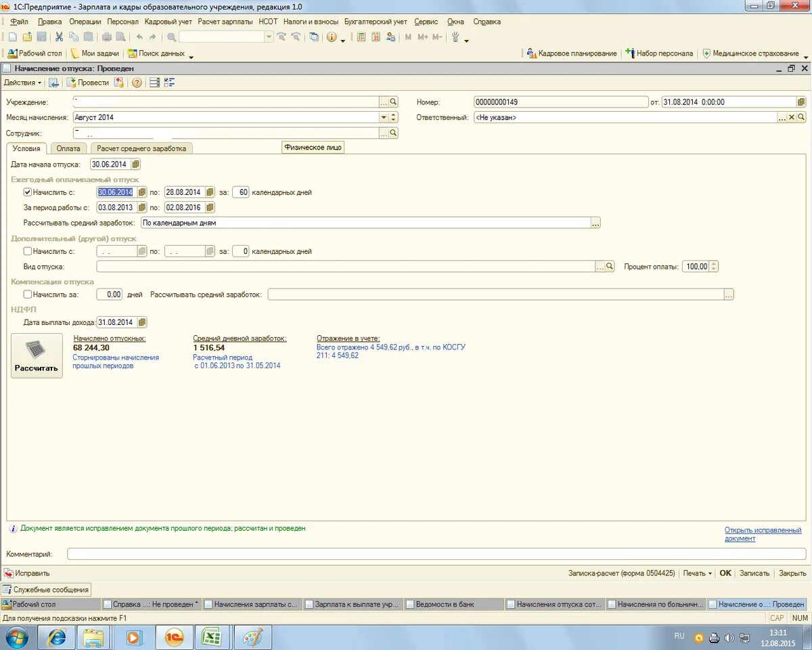The height and width of the screenshot is (650, 812).
Task: Click the re-read document icon near Действия
Action: 53,83
